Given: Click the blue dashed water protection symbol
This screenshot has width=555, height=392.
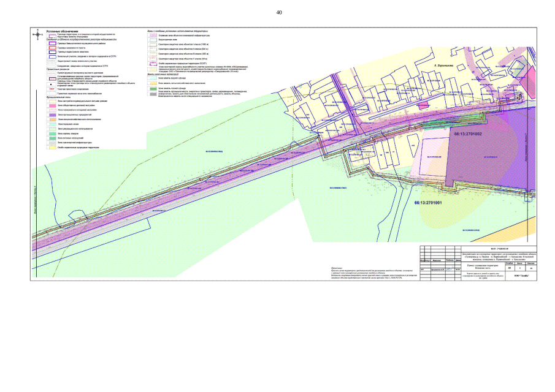Looking at the screenshot, I should 152,40.
